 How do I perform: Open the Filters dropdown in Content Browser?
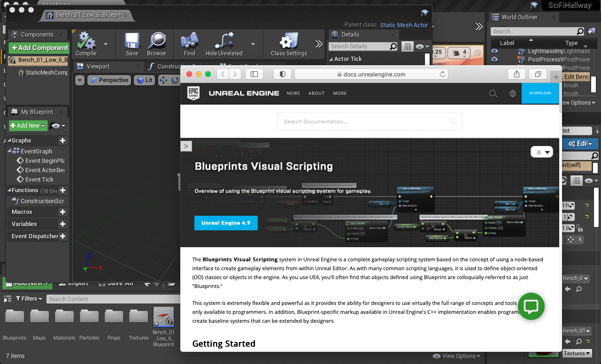pyautogui.click(x=29, y=299)
